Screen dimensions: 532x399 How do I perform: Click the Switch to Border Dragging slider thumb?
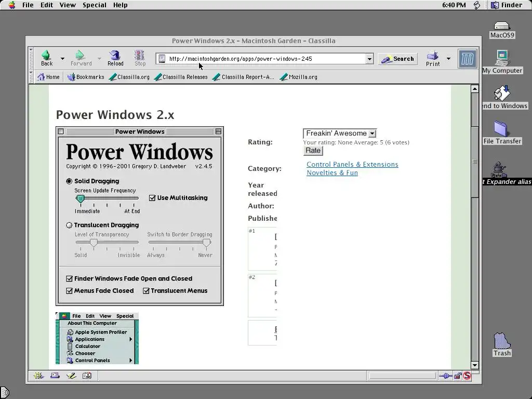206,243
